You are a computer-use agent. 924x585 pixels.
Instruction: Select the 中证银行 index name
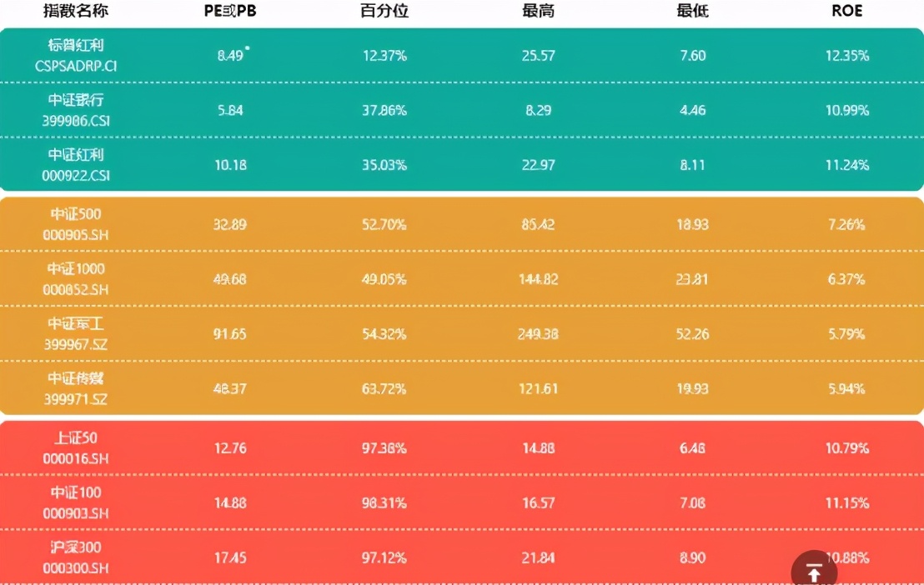(75, 101)
